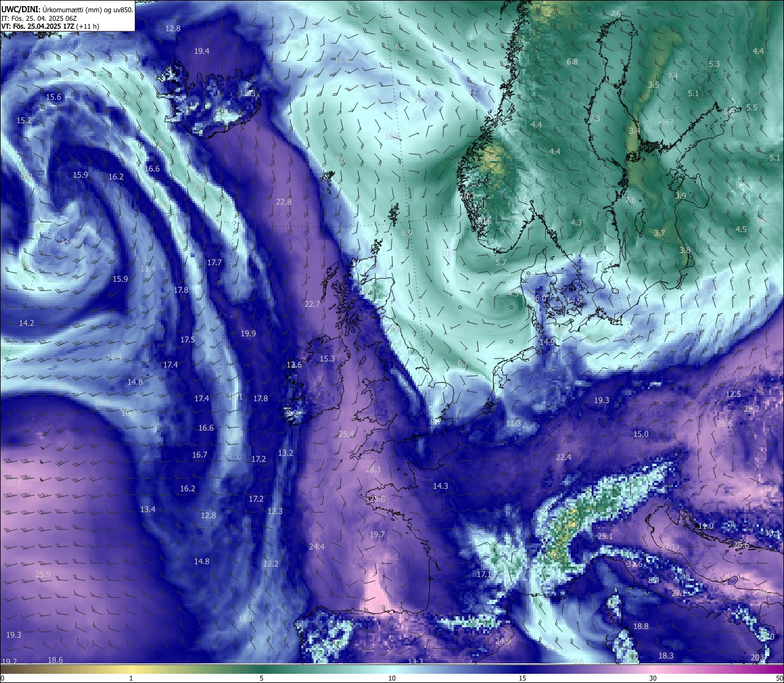Click the 'VT: Fös. 25.04.2025 17Z (+11 h)' line
Screen dimensions: 784x683
[50, 26]
